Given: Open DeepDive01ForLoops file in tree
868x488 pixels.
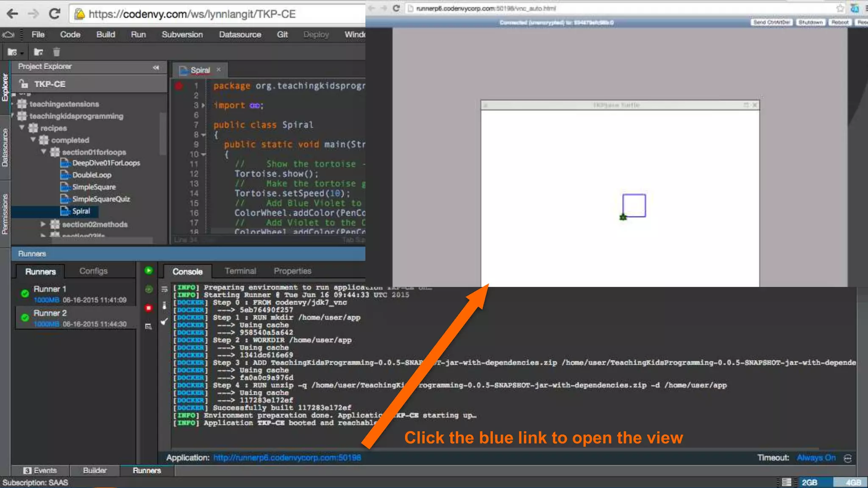Looking at the screenshot, I should point(106,163).
